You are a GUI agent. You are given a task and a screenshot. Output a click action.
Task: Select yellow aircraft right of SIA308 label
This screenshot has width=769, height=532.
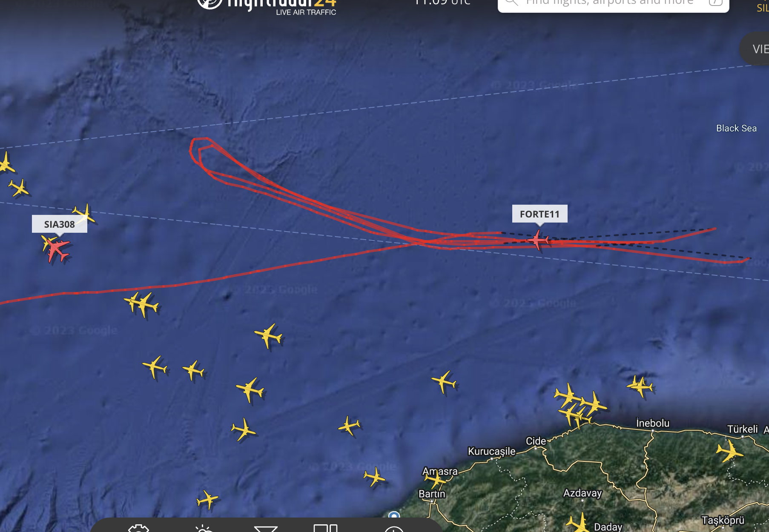pos(84,214)
